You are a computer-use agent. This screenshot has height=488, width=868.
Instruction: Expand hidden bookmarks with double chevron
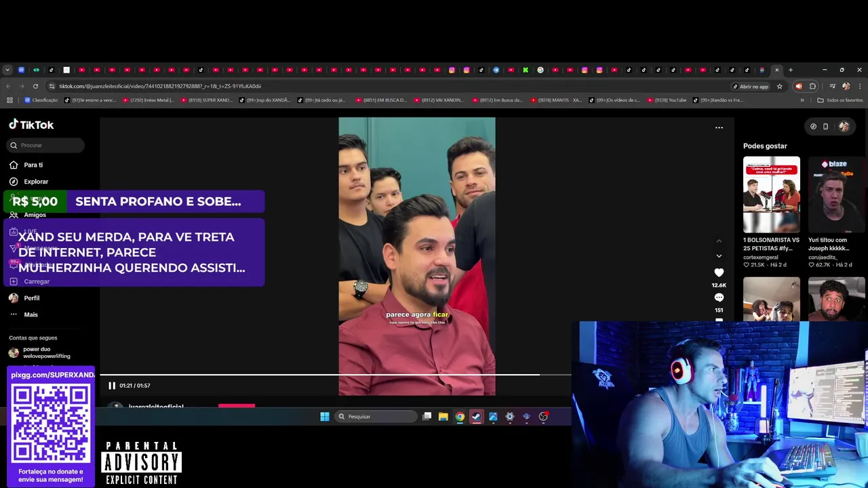point(802,100)
